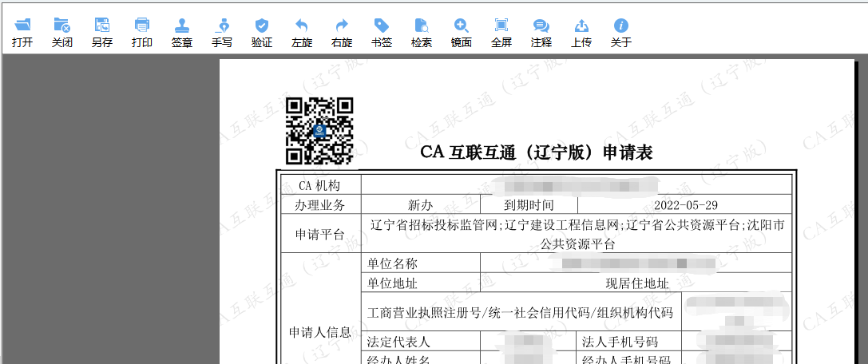Click the 法定代表人 label cell
Viewport: 868px width, 364px height.
pos(421,342)
